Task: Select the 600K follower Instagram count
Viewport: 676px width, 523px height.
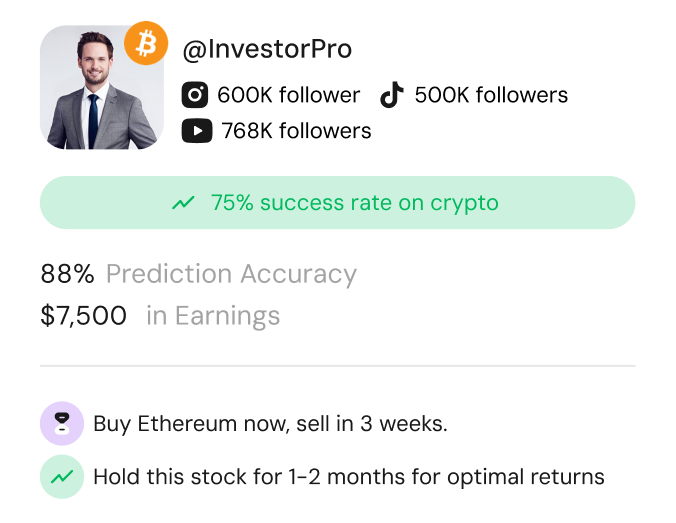Action: [288, 95]
